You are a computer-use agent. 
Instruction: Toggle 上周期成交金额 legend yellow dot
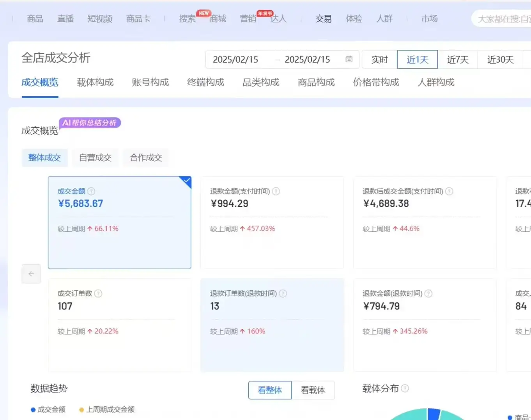pyautogui.click(x=81, y=409)
